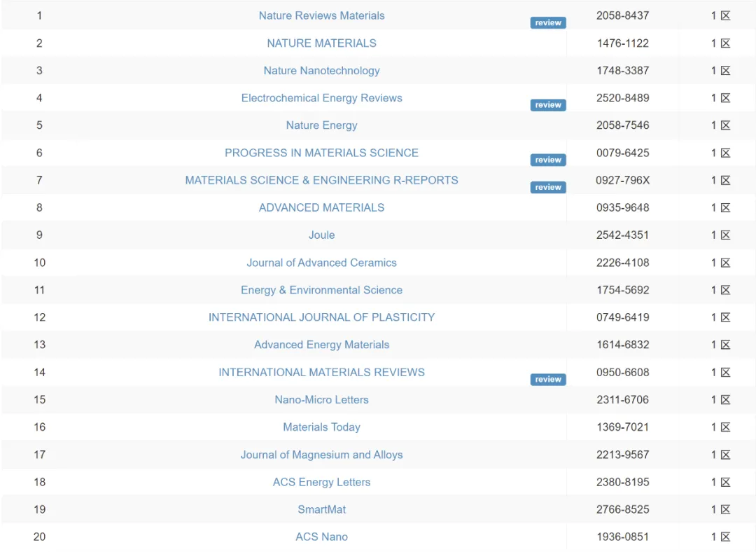Select ISSN 1754-5692 text
756x552 pixels.
pyautogui.click(x=622, y=290)
